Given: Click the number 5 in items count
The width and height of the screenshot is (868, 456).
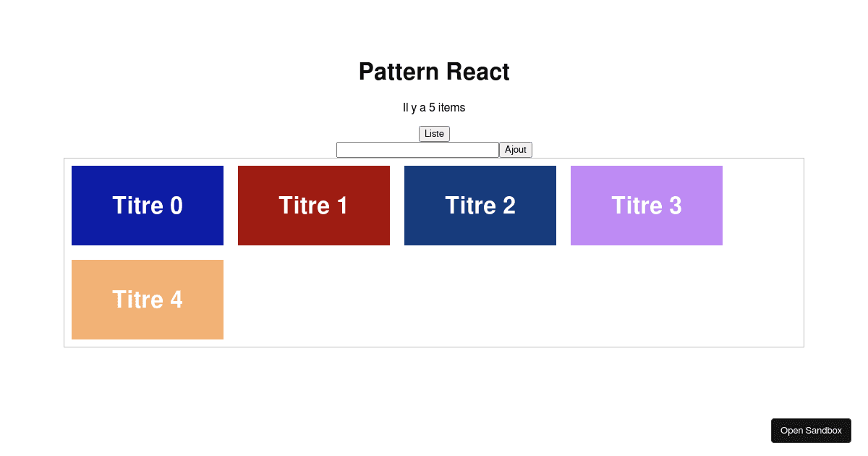Looking at the screenshot, I should tap(432, 108).
